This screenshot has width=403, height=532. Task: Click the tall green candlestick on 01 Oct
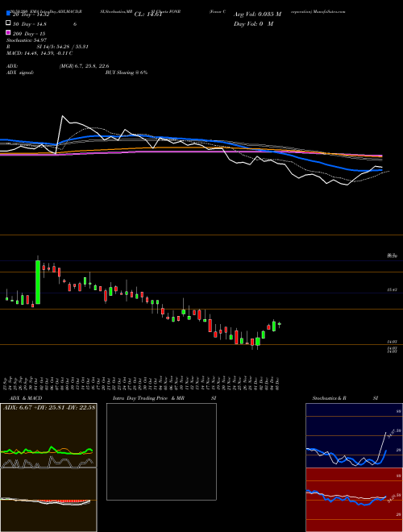38,281
